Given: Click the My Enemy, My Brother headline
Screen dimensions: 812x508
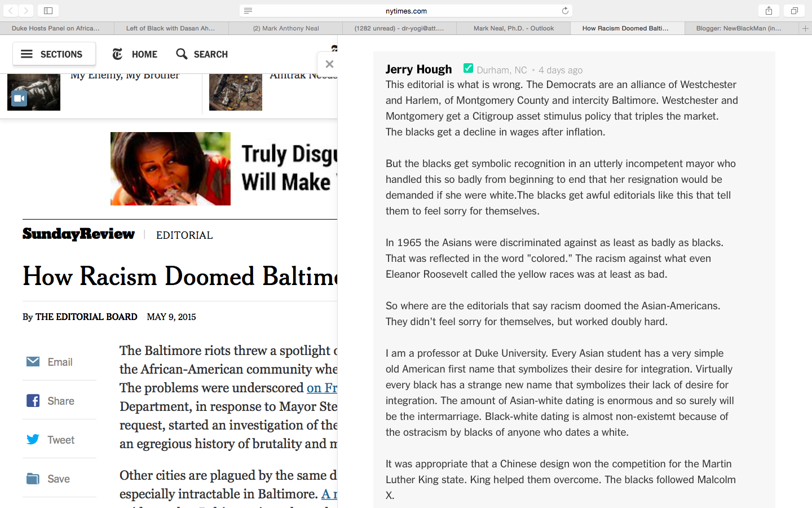Looking at the screenshot, I should point(125,76).
